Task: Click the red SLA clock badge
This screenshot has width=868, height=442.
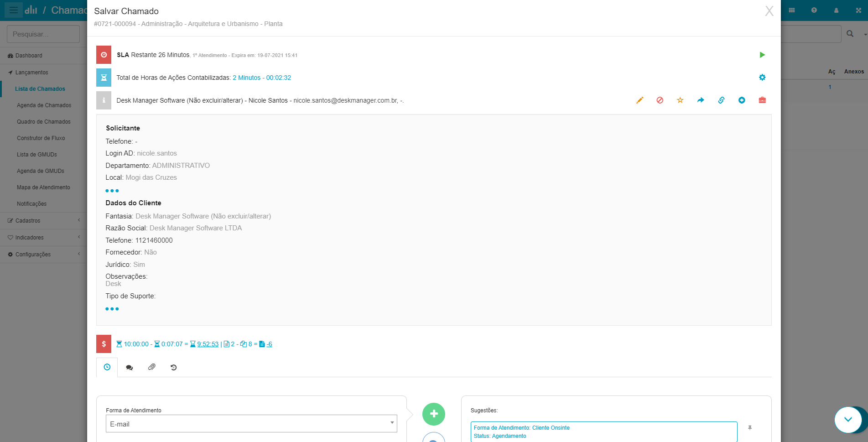Action: [x=104, y=55]
